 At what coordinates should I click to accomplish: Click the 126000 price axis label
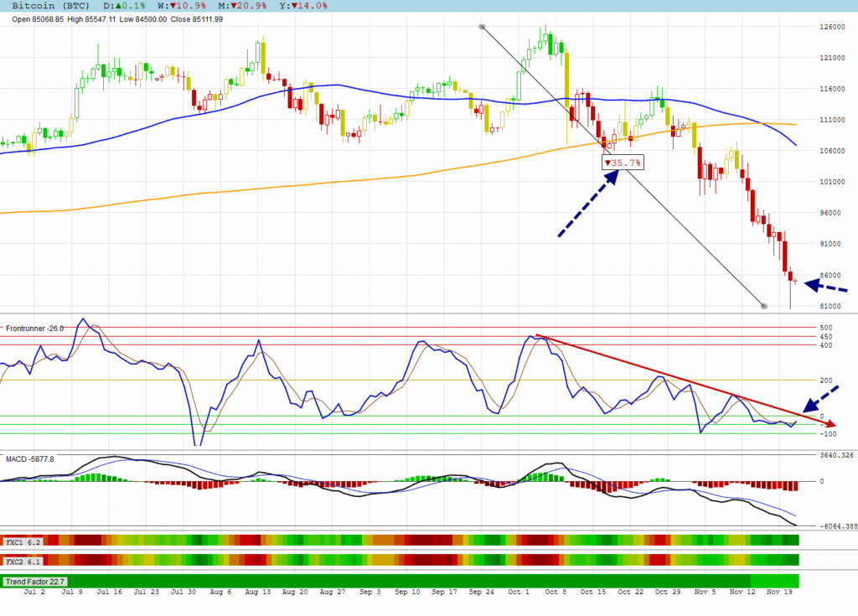click(x=832, y=27)
